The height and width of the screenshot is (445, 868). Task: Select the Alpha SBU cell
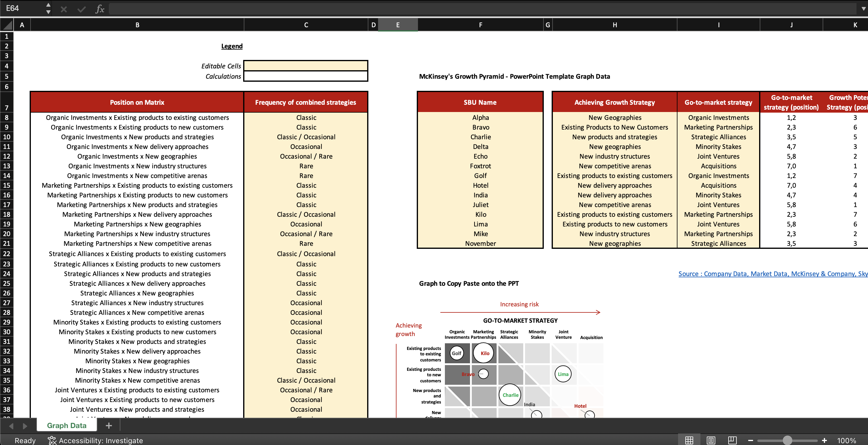(x=481, y=117)
